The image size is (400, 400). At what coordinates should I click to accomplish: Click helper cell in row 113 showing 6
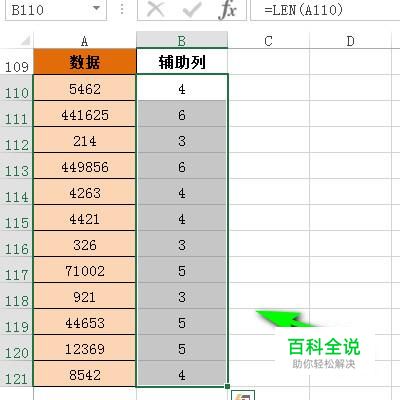click(x=182, y=166)
